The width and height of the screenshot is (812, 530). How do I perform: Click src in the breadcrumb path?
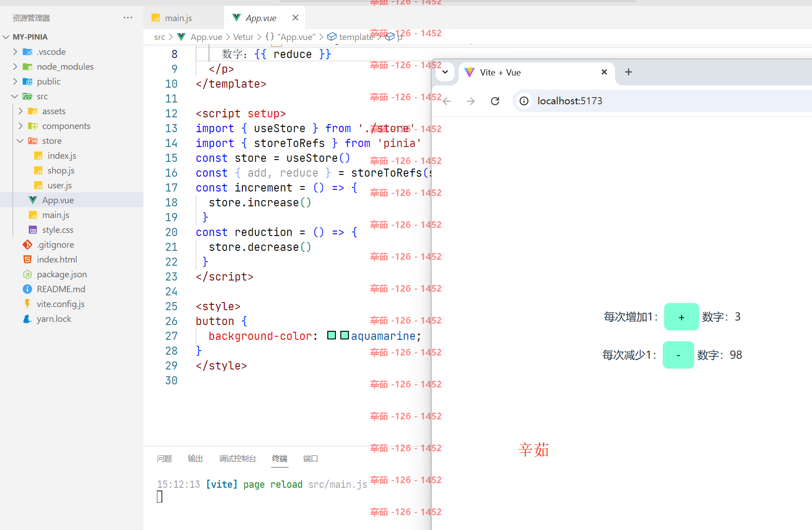(x=160, y=37)
